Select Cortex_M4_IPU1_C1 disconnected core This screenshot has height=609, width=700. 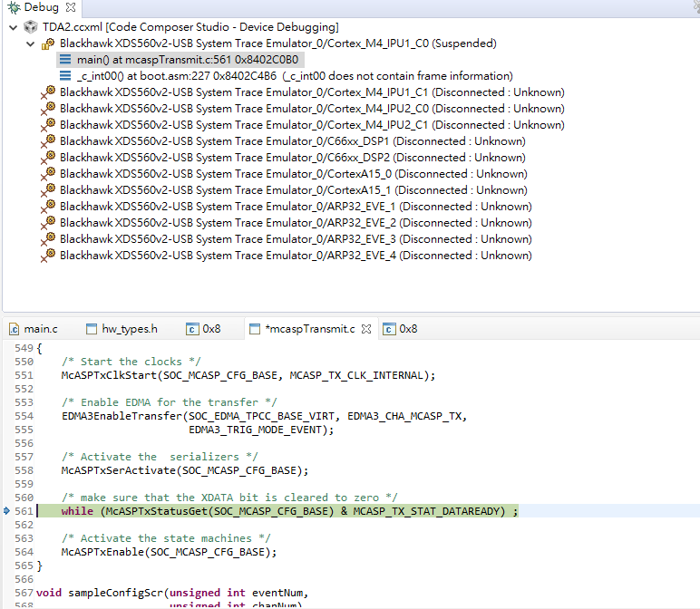tap(312, 92)
